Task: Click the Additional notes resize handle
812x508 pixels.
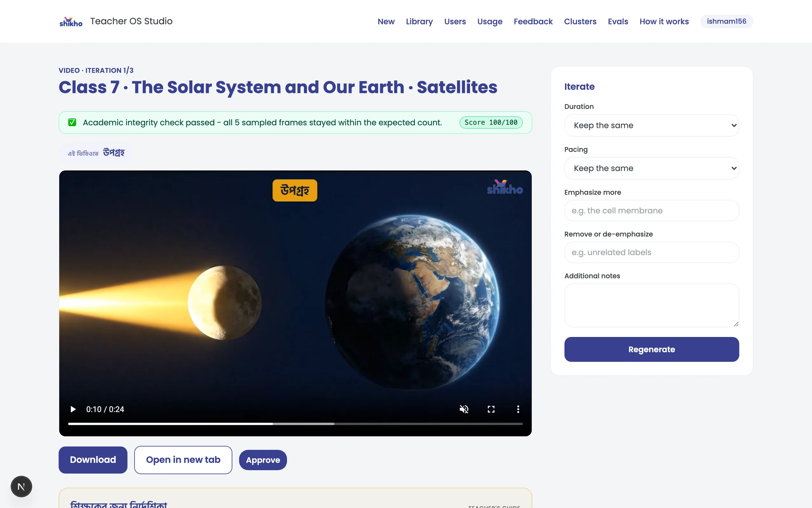Action: [x=736, y=324]
